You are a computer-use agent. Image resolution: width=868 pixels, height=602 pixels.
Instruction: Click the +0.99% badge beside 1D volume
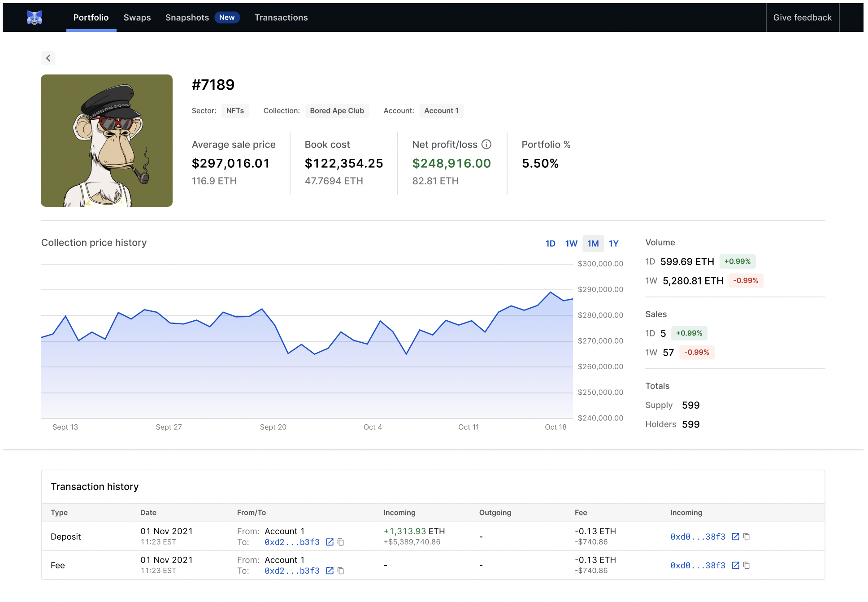click(x=738, y=262)
